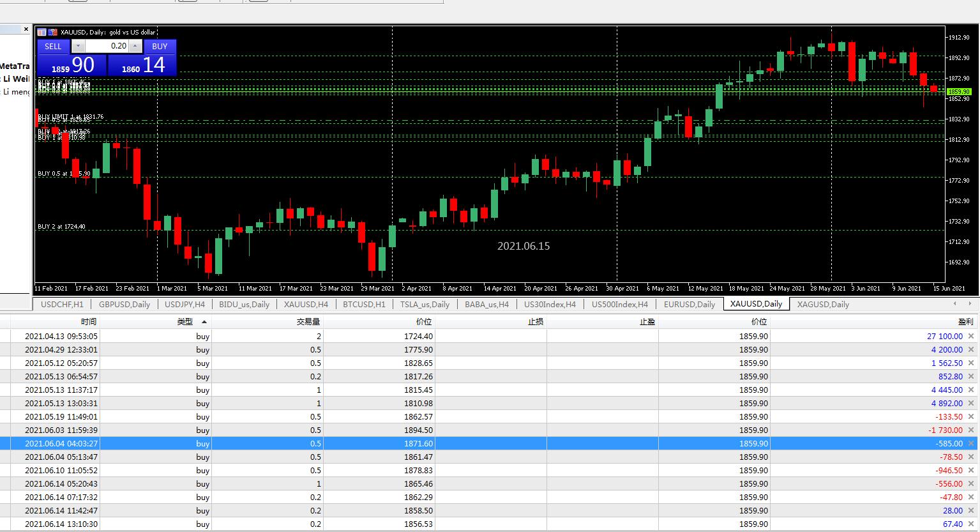Select the row dated 2021.06.14 13:10:30
980x532 pixels.
[490, 524]
